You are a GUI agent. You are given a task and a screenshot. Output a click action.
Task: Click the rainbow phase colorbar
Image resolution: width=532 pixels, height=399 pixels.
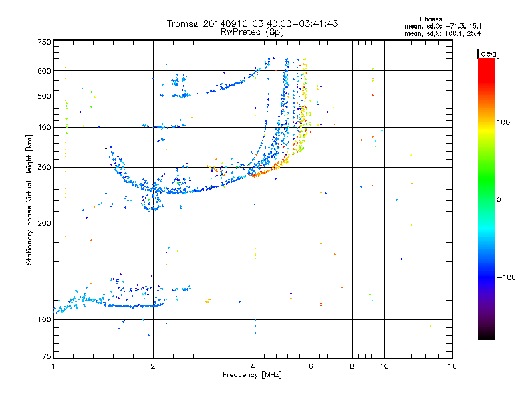click(x=487, y=199)
